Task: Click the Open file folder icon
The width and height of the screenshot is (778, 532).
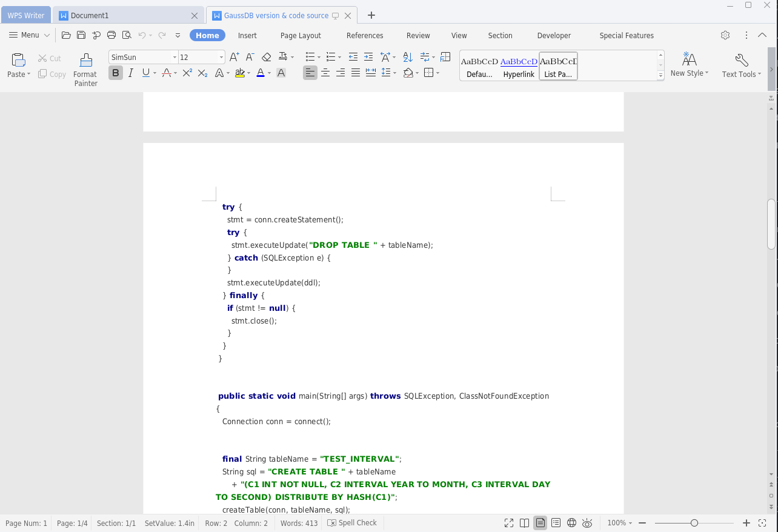Action: pyautogui.click(x=66, y=35)
